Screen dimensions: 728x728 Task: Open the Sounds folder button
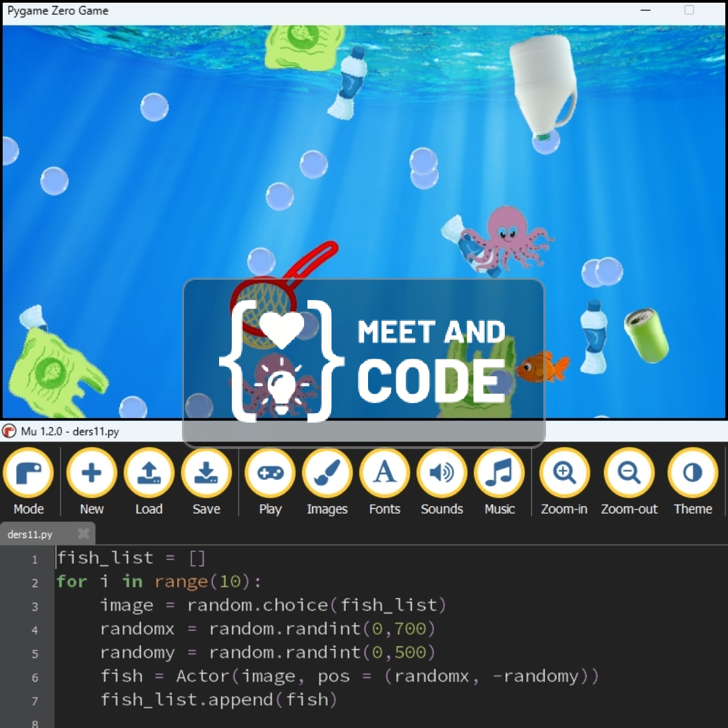(442, 481)
